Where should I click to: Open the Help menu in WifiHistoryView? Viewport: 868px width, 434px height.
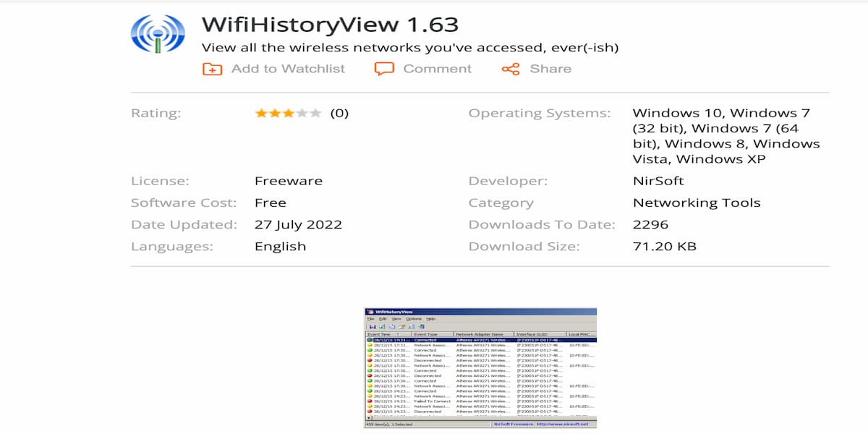coord(430,318)
